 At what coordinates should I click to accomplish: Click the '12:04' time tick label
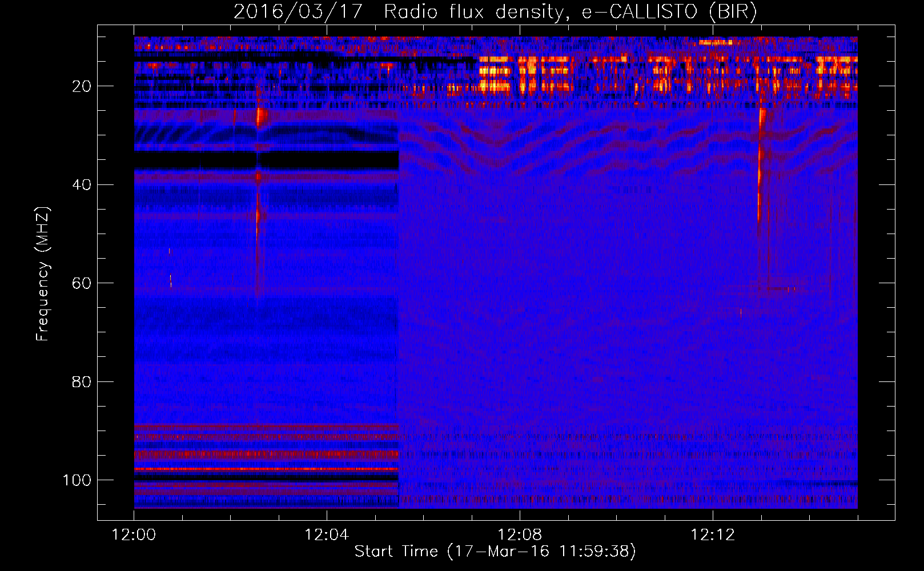click(327, 535)
